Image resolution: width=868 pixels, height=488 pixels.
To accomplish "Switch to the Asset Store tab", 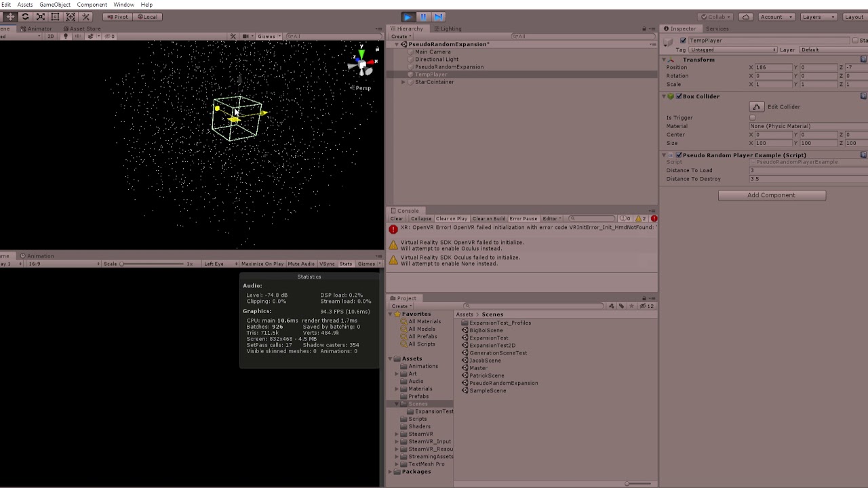I will pyautogui.click(x=82, y=28).
